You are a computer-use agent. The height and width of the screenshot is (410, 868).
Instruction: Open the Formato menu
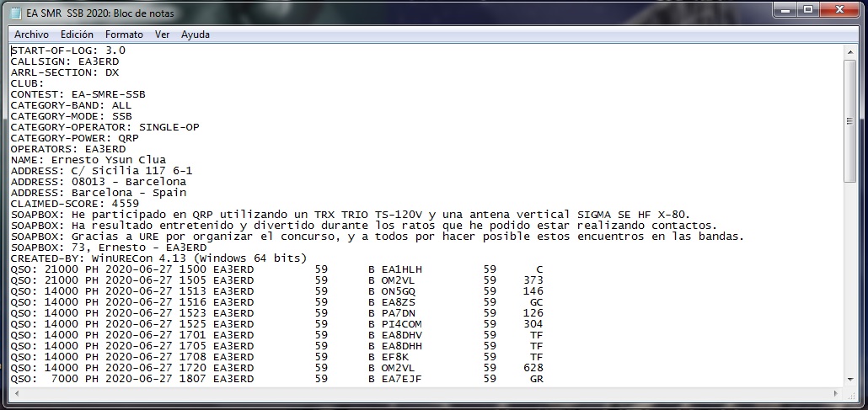124,35
